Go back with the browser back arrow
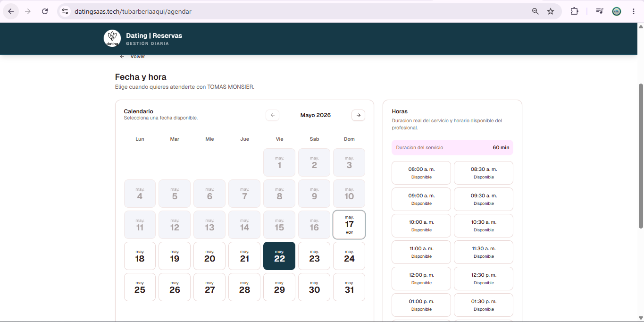644x322 pixels. click(11, 11)
